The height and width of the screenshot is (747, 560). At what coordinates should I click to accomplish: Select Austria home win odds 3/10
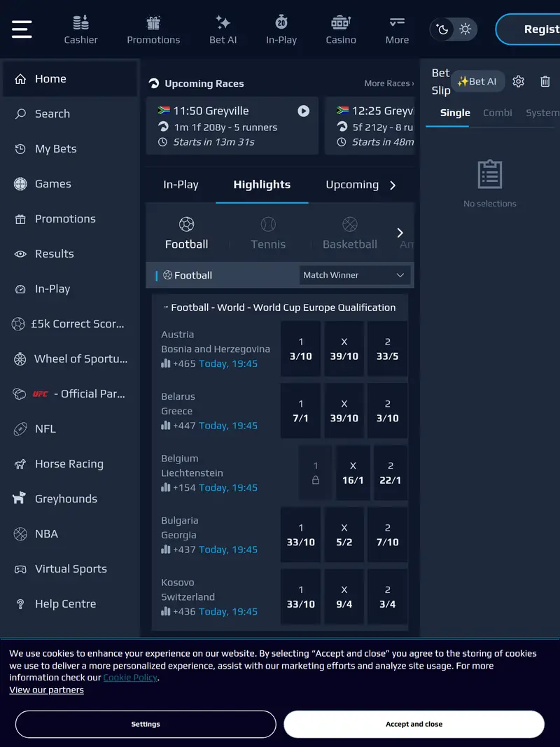click(x=300, y=349)
